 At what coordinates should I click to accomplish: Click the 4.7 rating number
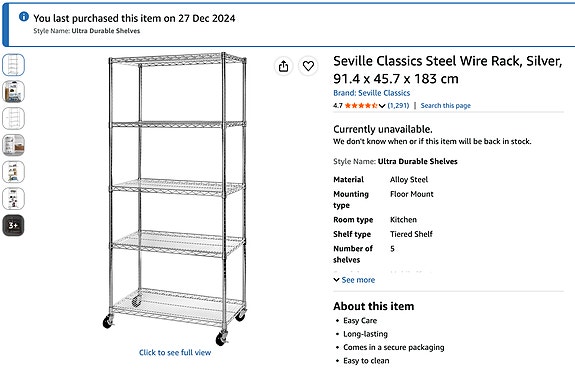(338, 106)
